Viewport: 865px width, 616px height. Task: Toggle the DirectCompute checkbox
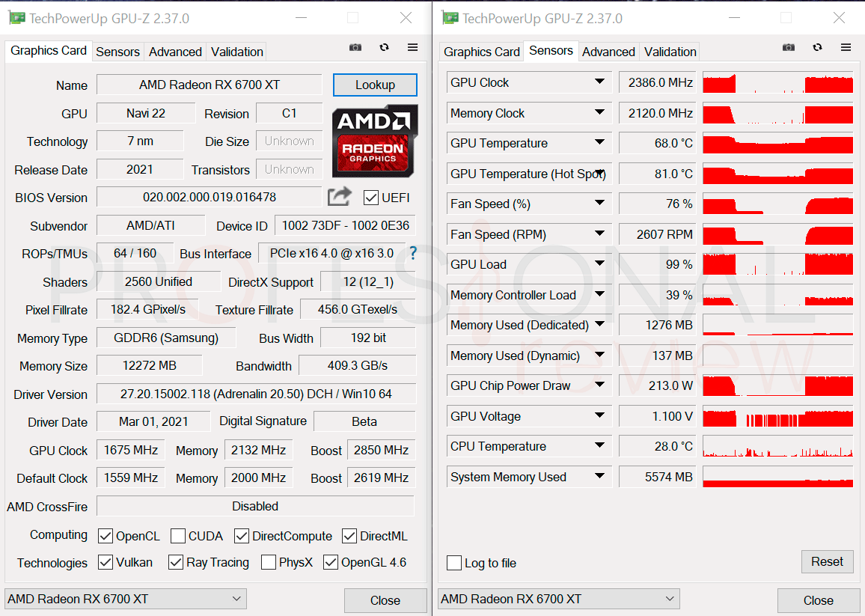point(241,536)
